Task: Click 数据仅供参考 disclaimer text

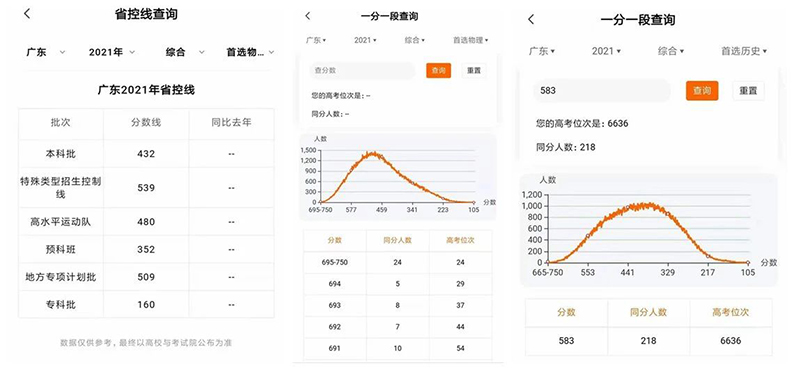Action: point(146,343)
